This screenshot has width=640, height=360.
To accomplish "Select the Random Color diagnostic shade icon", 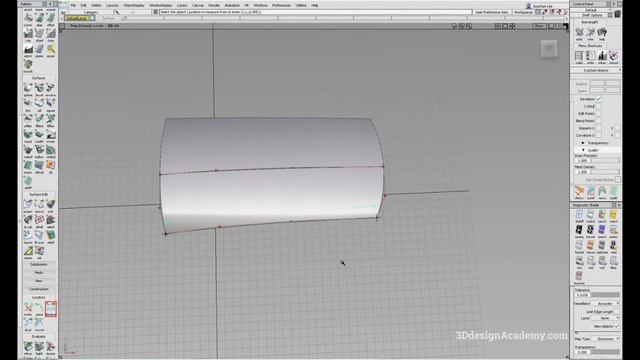I will pyautogui.click(x=602, y=216).
